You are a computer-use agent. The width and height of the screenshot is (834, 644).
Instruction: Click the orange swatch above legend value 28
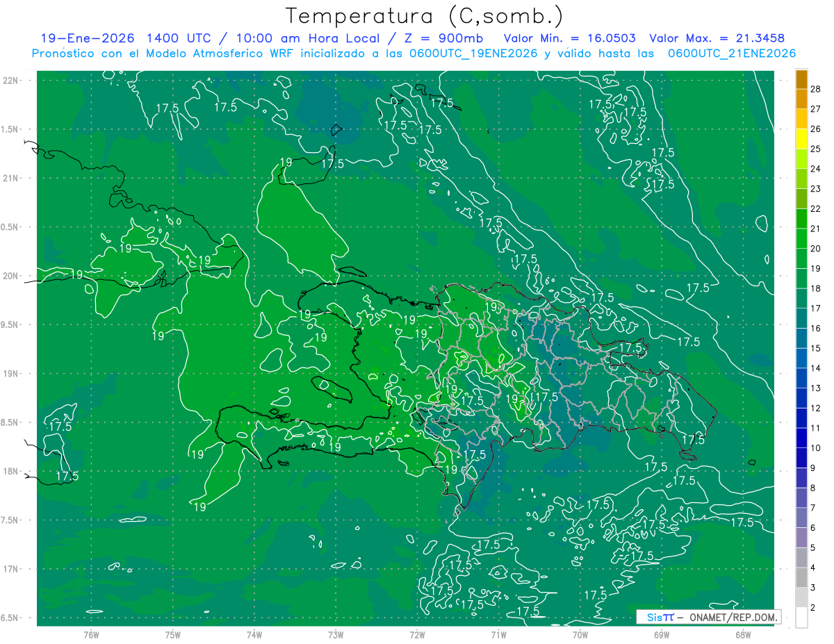(801, 79)
